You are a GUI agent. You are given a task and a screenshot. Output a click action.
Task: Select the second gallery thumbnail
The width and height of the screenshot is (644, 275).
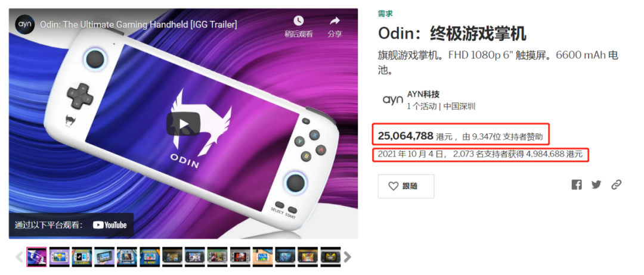click(60, 257)
